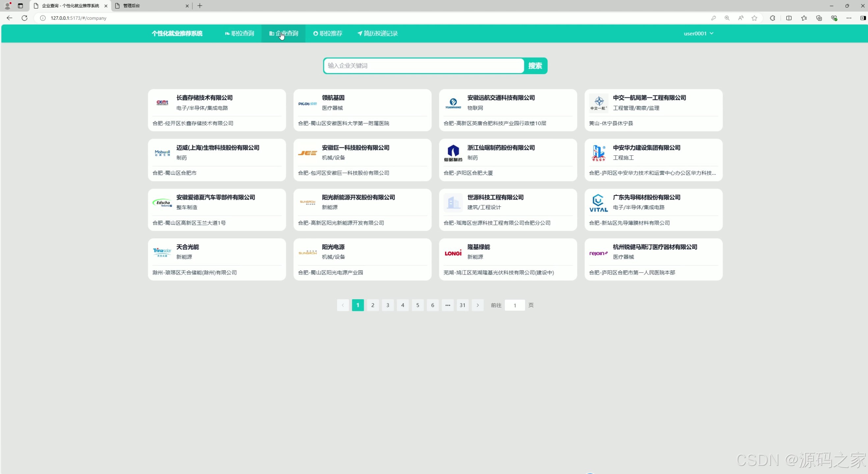Click the CXMT logo of 长鑫存储
This screenshot has height=474, width=868.
(x=162, y=103)
